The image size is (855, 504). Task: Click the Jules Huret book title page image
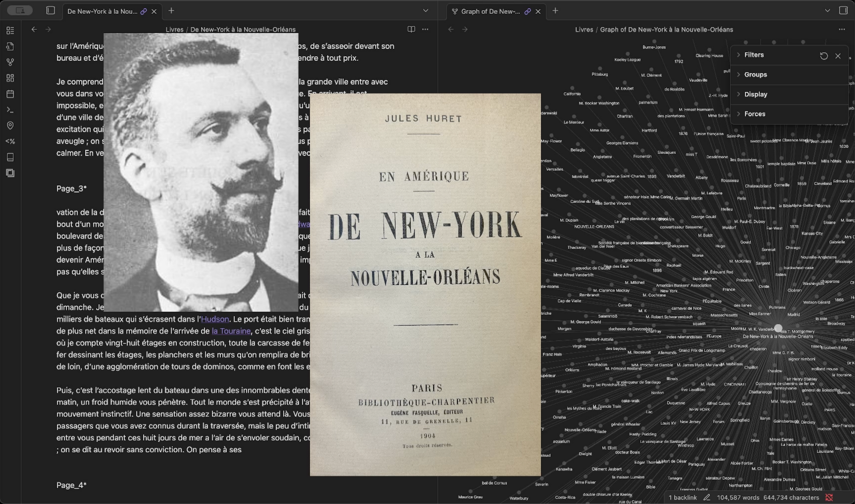(x=425, y=284)
